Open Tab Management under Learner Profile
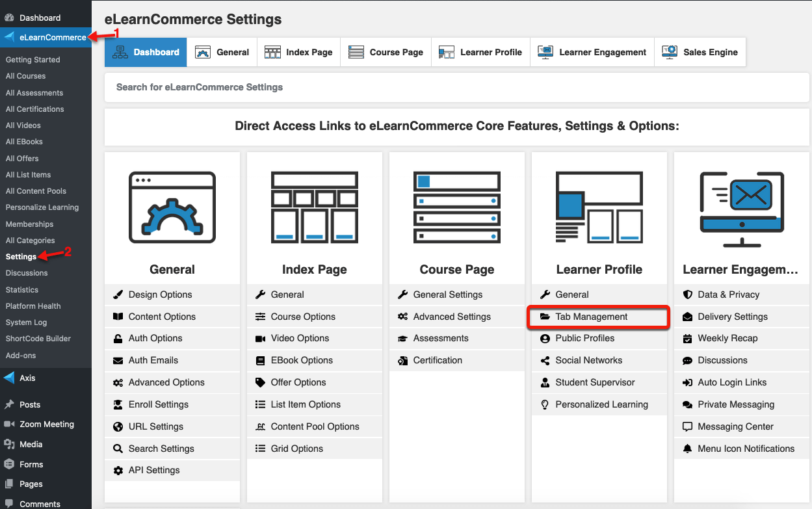 (x=599, y=317)
